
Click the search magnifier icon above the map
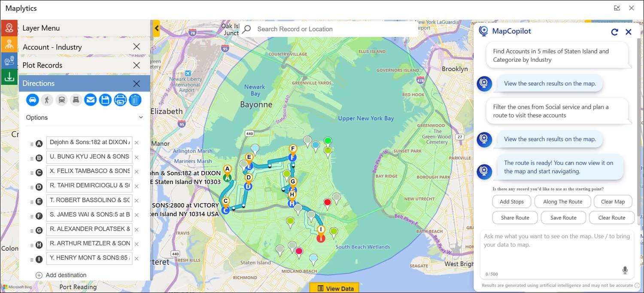[246, 29]
